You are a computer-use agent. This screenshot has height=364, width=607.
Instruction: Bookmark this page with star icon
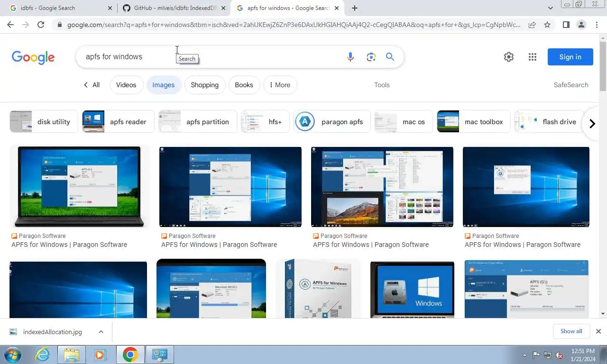547,25
